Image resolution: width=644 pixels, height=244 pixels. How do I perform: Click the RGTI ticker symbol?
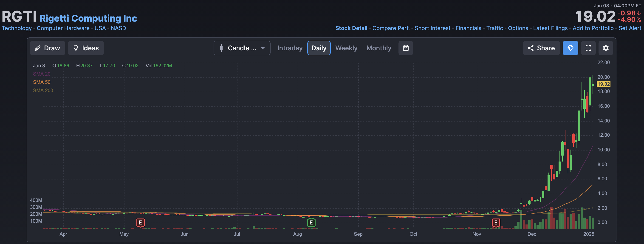click(x=19, y=17)
